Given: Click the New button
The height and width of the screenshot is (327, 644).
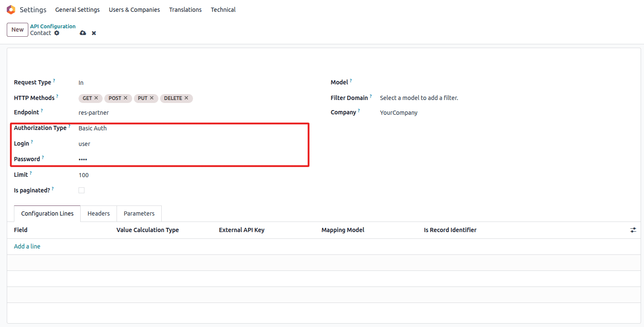Looking at the screenshot, I should coord(17,30).
